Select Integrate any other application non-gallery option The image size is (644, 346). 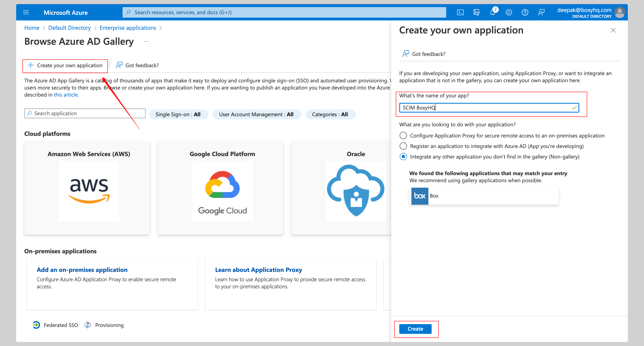pyautogui.click(x=403, y=157)
